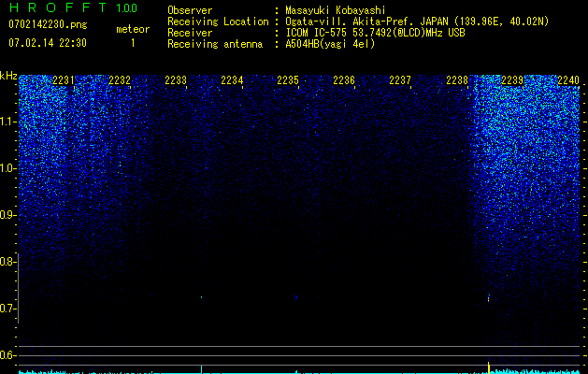Click observer name Masayuki Kobayashi
Image resolution: width=588 pixels, height=374 pixels.
(x=336, y=10)
